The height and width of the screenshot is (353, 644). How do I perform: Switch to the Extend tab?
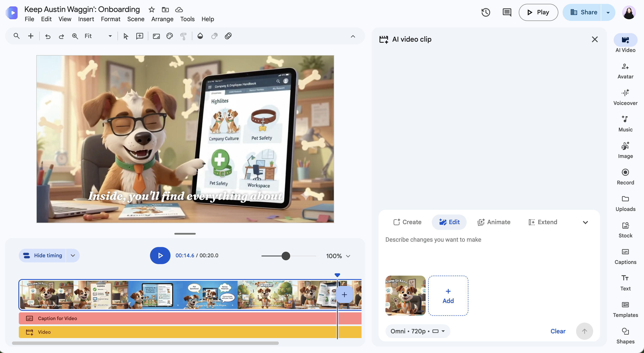coord(543,222)
